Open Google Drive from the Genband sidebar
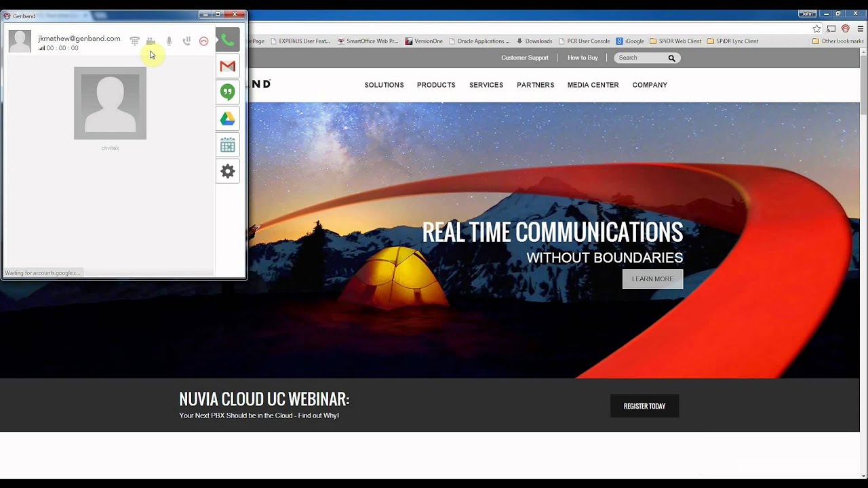 [x=228, y=119]
